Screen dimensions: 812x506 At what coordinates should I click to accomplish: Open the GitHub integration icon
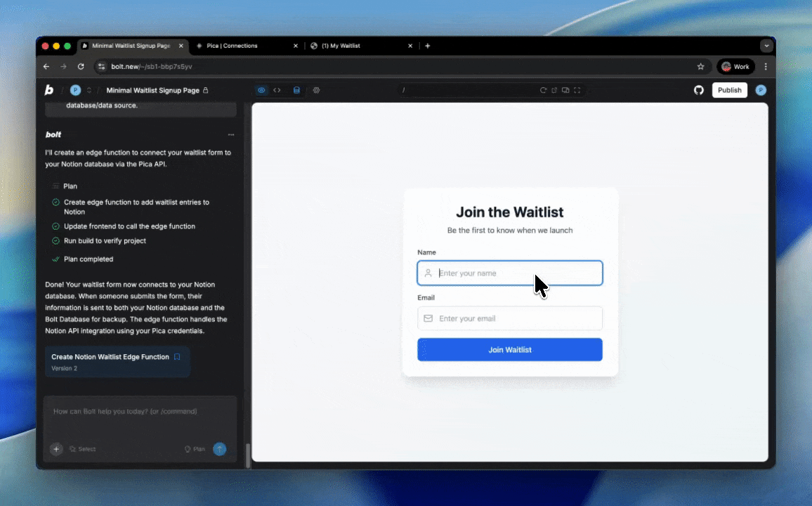698,90
